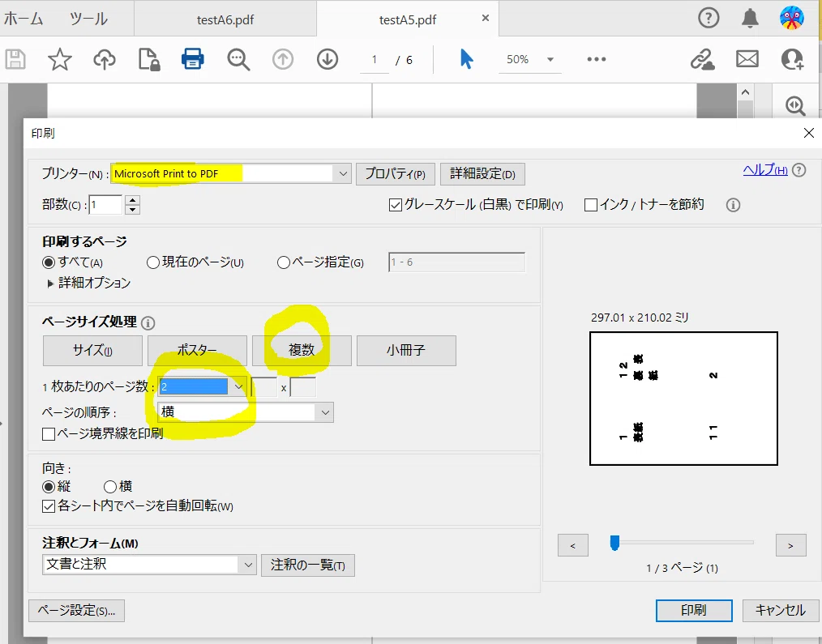Click the print preview thumbnail
Image resolution: width=822 pixels, height=644 pixels.
pos(683,399)
